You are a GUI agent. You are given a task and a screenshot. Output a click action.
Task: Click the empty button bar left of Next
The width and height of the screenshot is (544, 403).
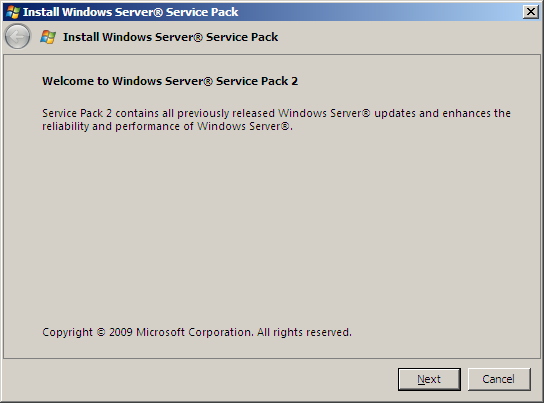coord(198,379)
